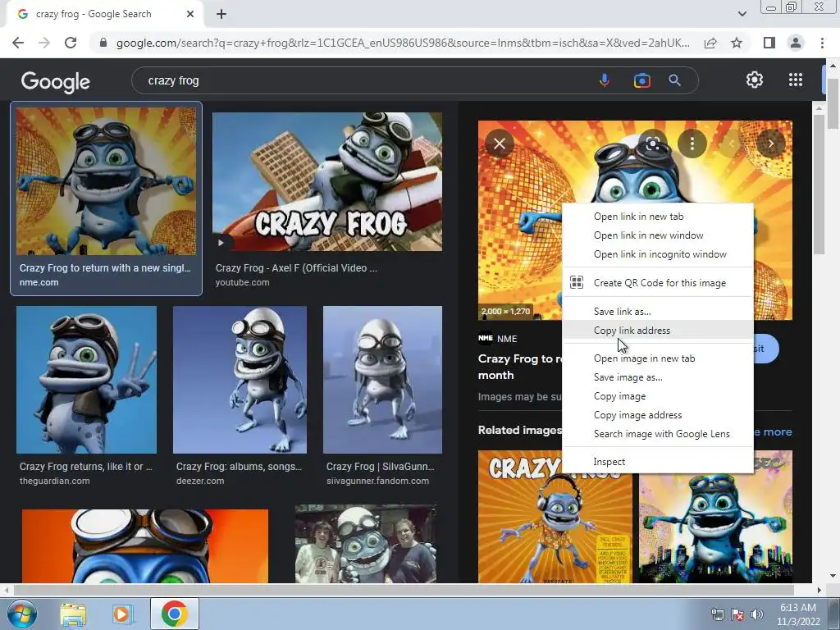Choose Open link in incognito window
This screenshot has width=840, height=630.
(658, 254)
